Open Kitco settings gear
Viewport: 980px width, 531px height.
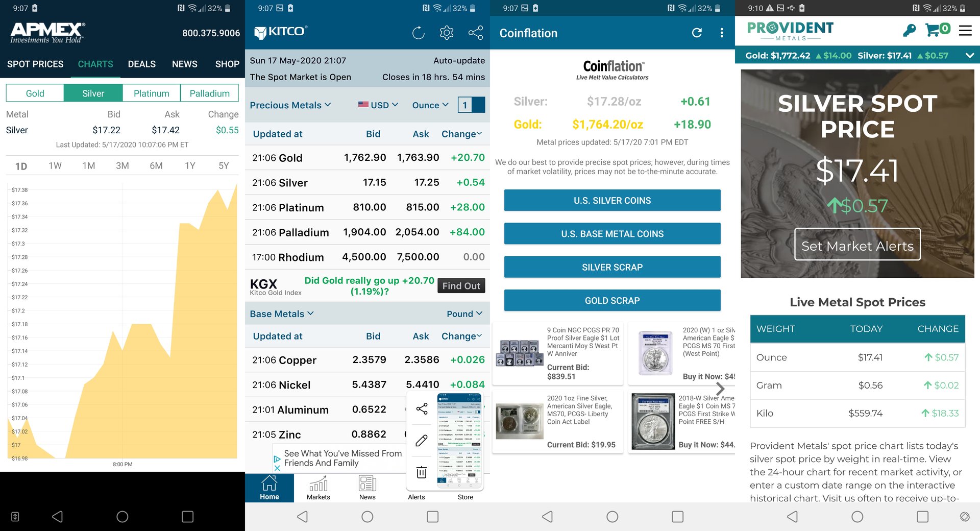click(447, 33)
